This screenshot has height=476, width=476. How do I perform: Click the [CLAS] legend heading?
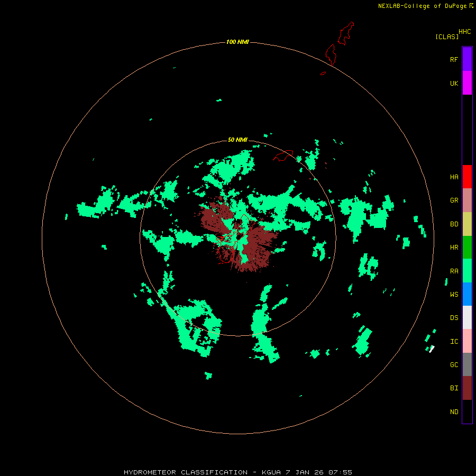tap(447, 36)
